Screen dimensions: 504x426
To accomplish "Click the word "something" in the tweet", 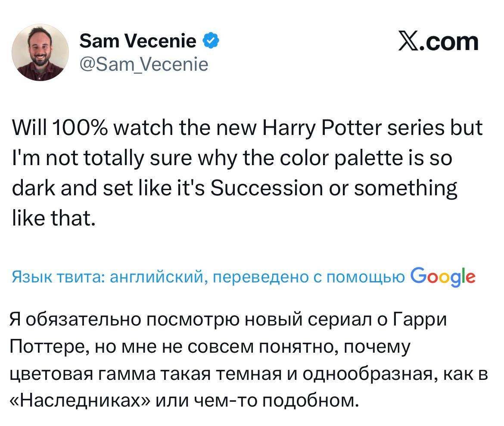I will pyautogui.click(x=405, y=189).
